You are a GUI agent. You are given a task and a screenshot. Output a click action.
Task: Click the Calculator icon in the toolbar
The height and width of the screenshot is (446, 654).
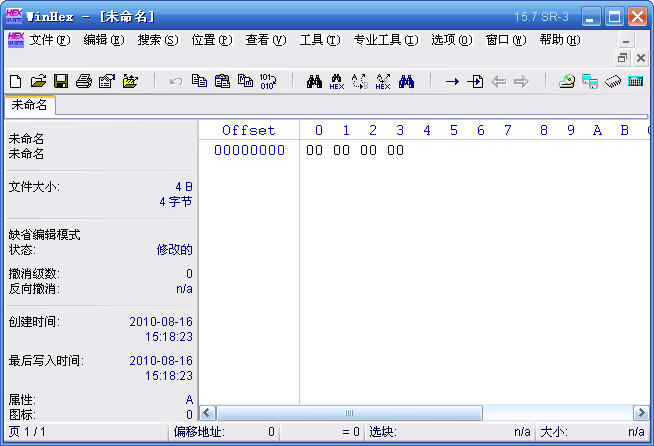[635, 82]
